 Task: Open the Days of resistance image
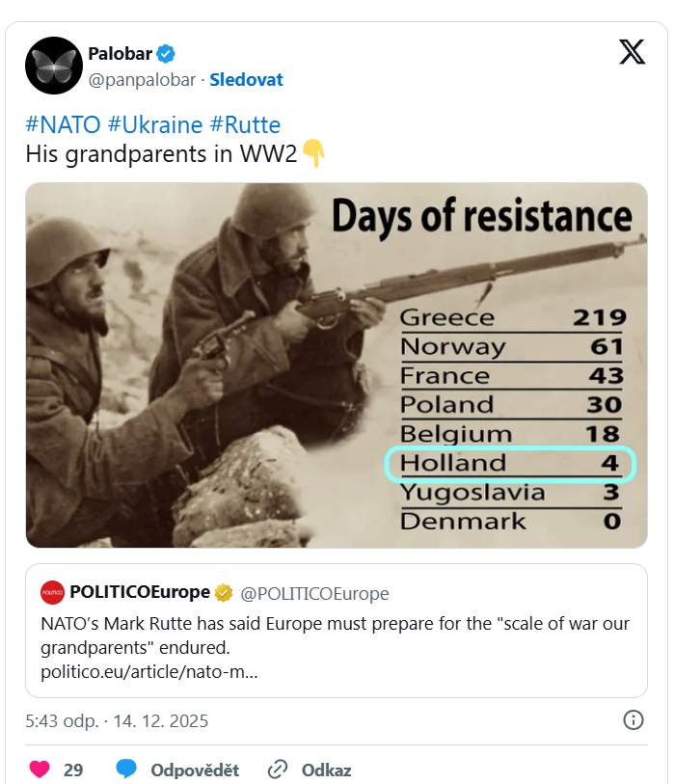337,365
